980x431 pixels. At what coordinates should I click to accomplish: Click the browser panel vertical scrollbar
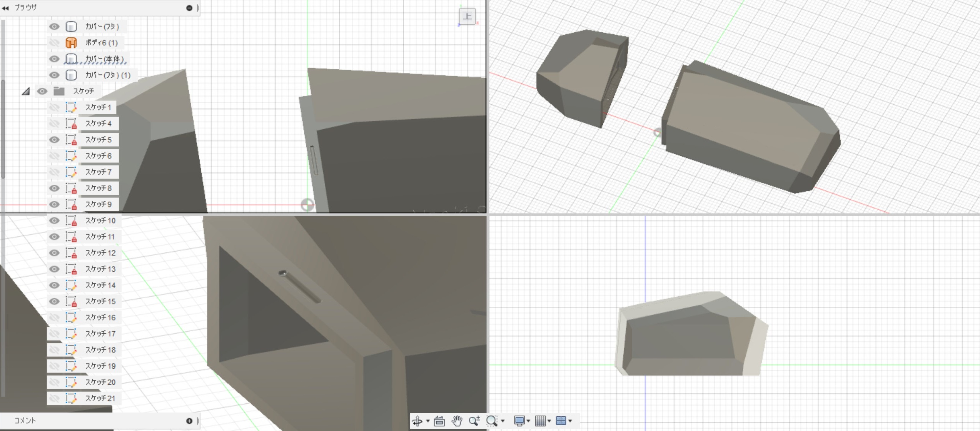3,129
